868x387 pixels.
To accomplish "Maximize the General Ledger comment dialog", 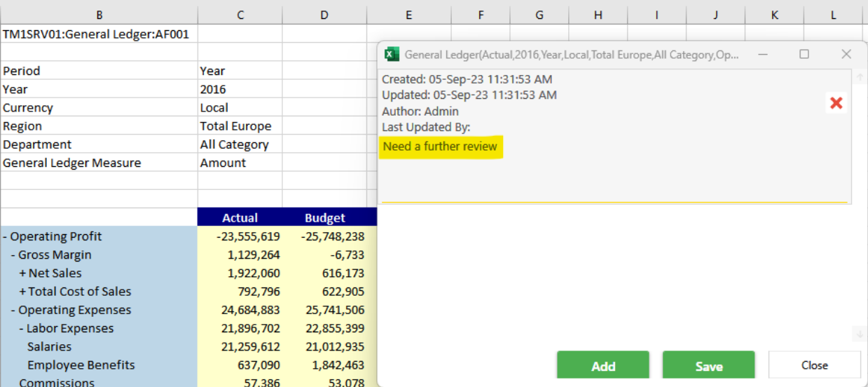I will (x=804, y=54).
